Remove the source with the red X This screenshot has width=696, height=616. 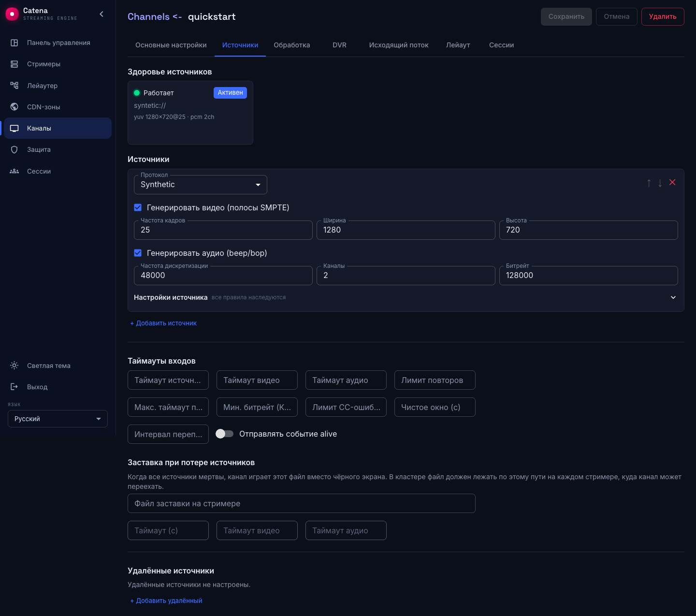[x=672, y=182]
